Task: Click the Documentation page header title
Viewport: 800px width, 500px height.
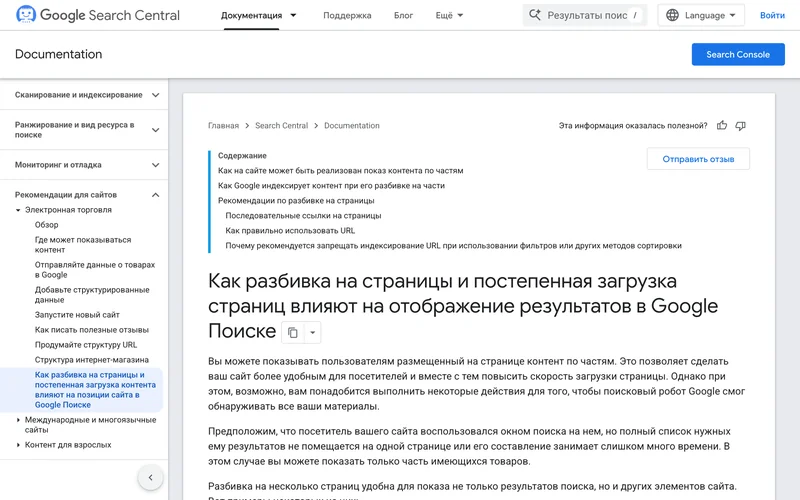Action: point(59,54)
